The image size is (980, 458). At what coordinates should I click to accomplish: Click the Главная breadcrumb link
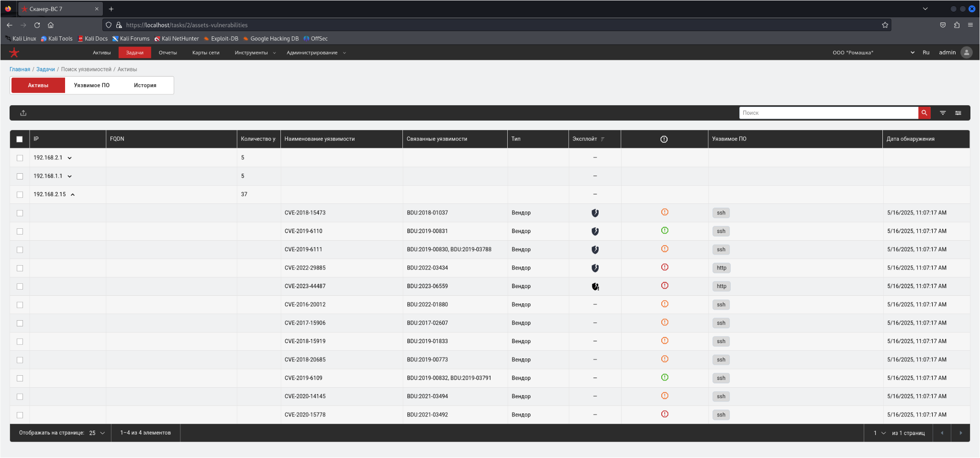[x=20, y=69]
